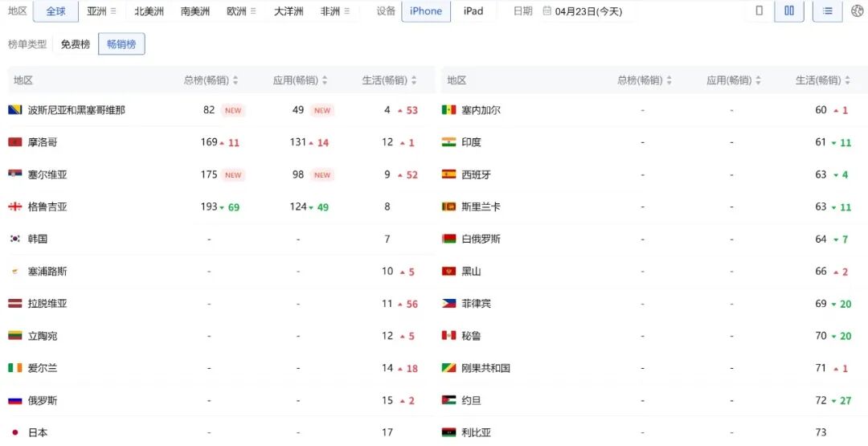Click the 菲律宾 flag icon
The image size is (868, 446).
[449, 303]
